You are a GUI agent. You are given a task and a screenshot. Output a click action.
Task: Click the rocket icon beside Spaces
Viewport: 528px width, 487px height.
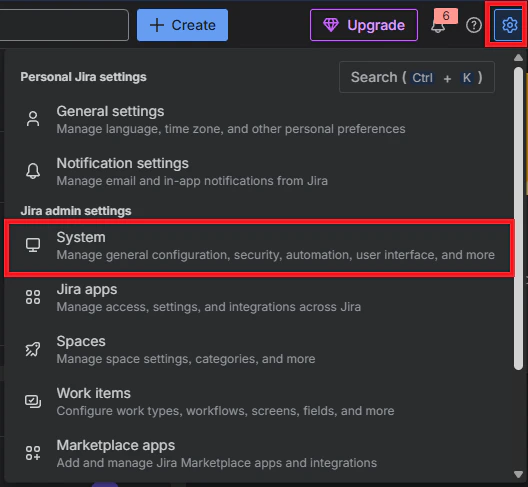coord(33,349)
